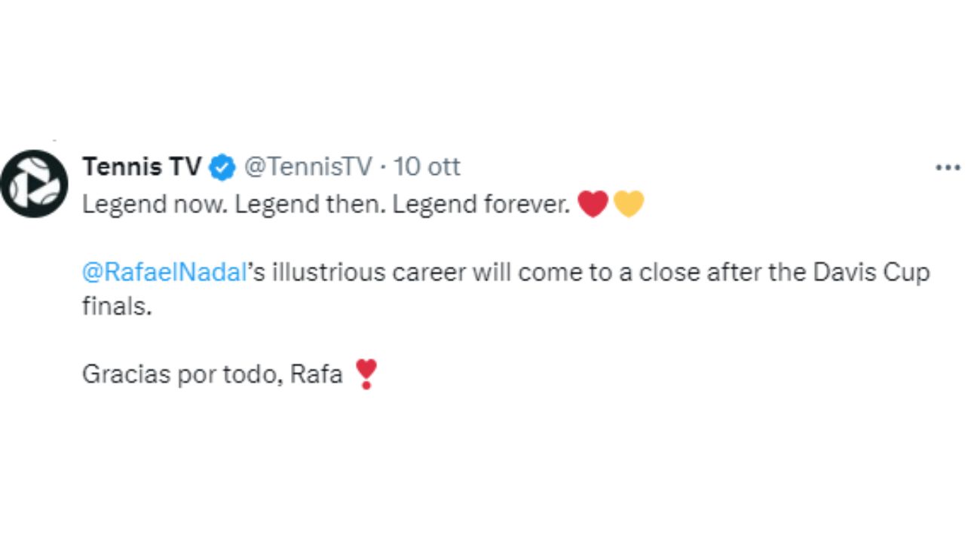Click the blue verified badge
Image resolution: width=980 pixels, height=550 pixels.
(222, 167)
